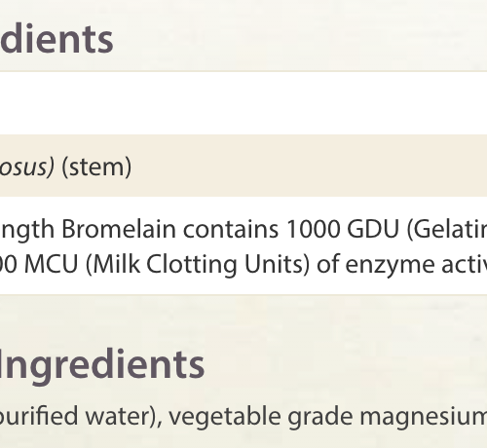Click the word 'vegetable'
This screenshot has width=487, height=448.
tap(225, 416)
